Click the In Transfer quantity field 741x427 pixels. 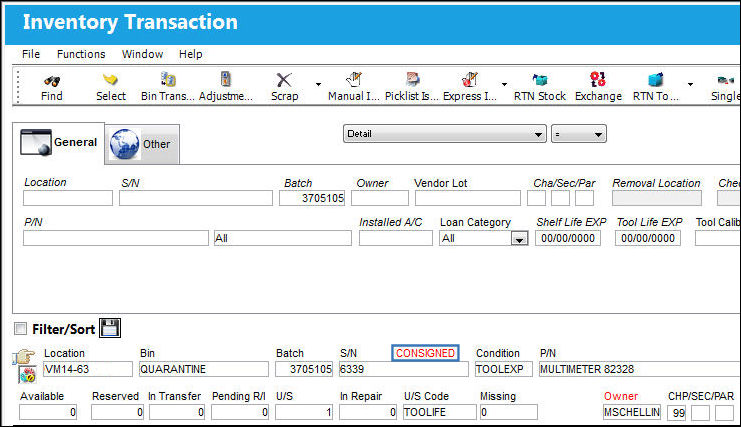click(x=177, y=412)
